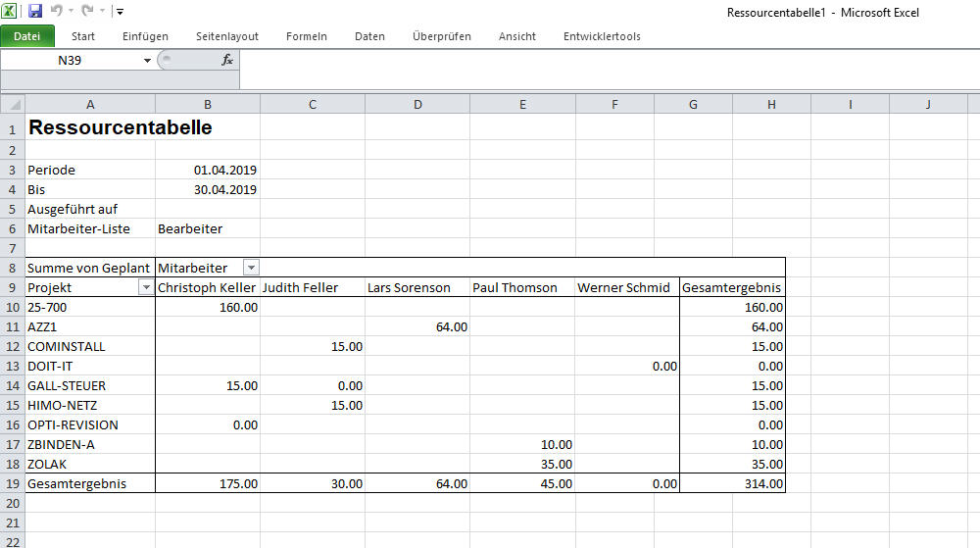Click the Save icon in quick access toolbar
The width and height of the screenshot is (980, 548).
coord(35,11)
